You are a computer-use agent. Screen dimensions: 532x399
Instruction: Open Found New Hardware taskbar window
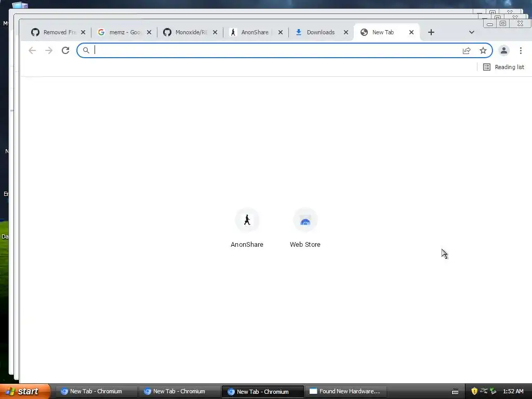click(345, 392)
